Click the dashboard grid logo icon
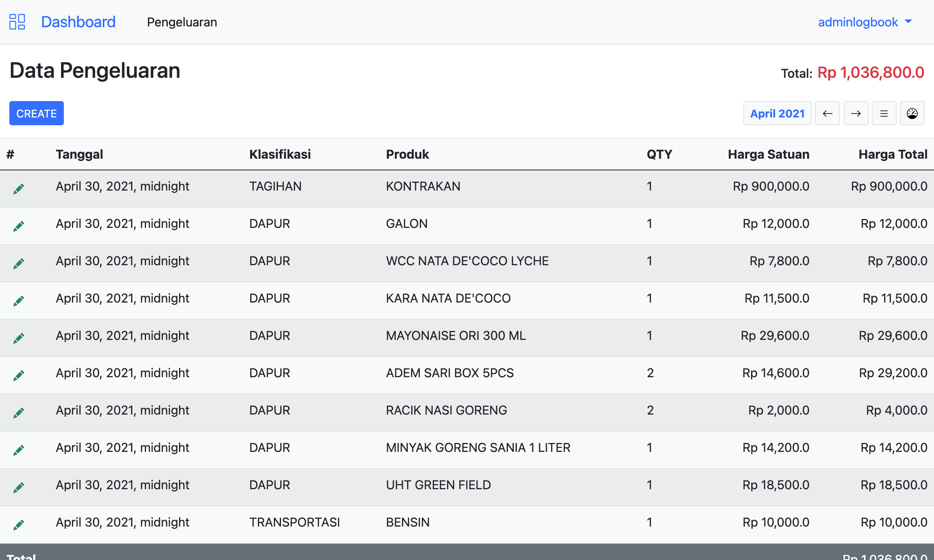934x560 pixels. coord(17,22)
